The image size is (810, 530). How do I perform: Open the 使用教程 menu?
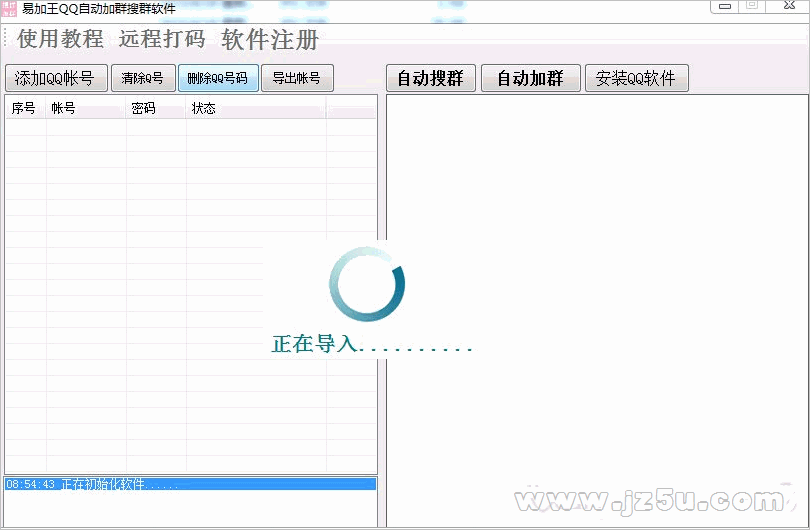(60, 39)
